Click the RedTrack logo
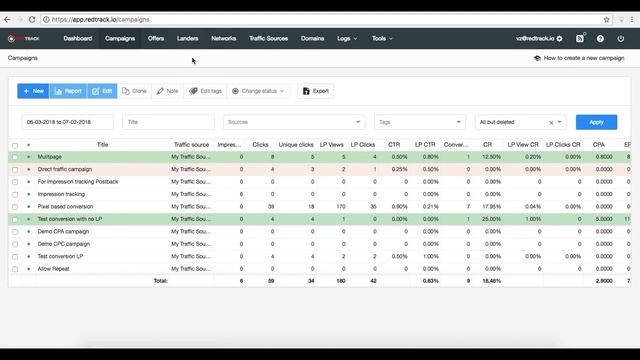This screenshot has width=640, height=360. [23, 38]
